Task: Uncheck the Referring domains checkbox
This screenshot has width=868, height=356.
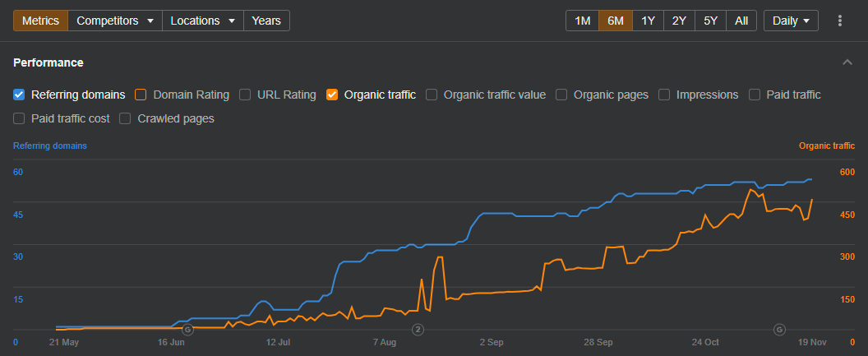Action: point(20,95)
